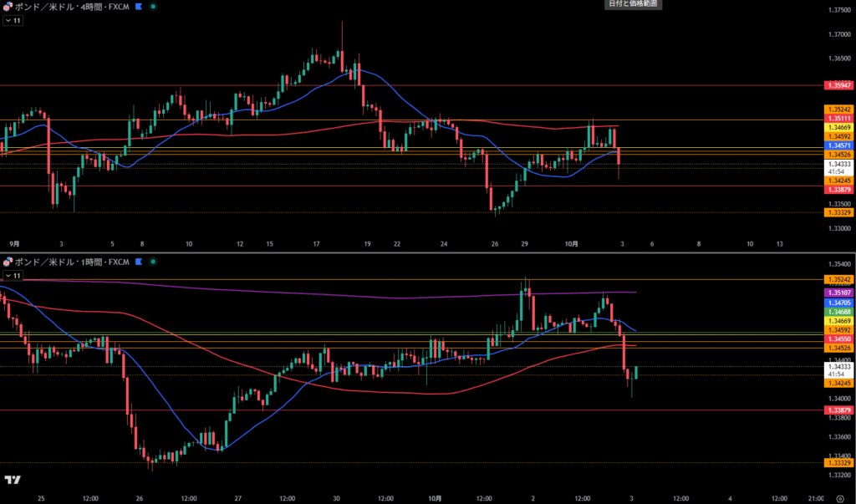Expand the 11 indicators legend on the 4-hour chart
This screenshot has height=504, width=856.
point(13,20)
